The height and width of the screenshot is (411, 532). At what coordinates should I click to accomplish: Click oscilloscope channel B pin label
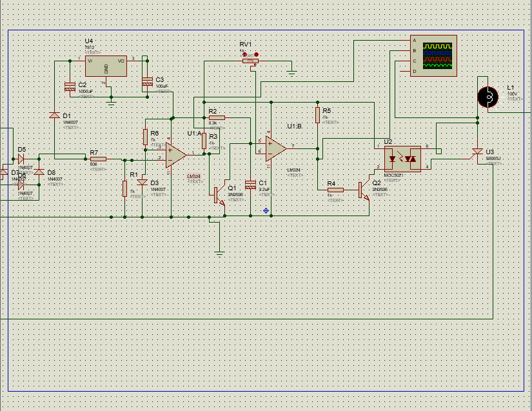(x=414, y=51)
